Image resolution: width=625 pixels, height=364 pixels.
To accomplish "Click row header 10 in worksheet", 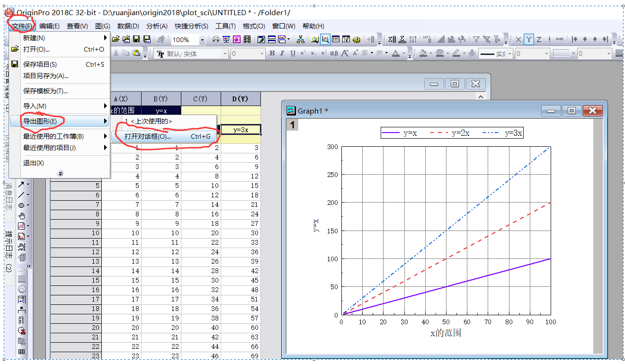I will point(76,233).
